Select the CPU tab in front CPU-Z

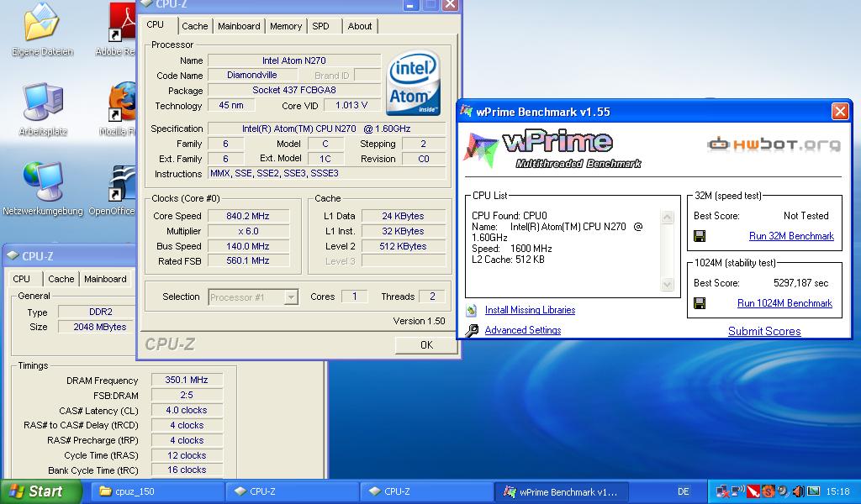click(x=156, y=24)
